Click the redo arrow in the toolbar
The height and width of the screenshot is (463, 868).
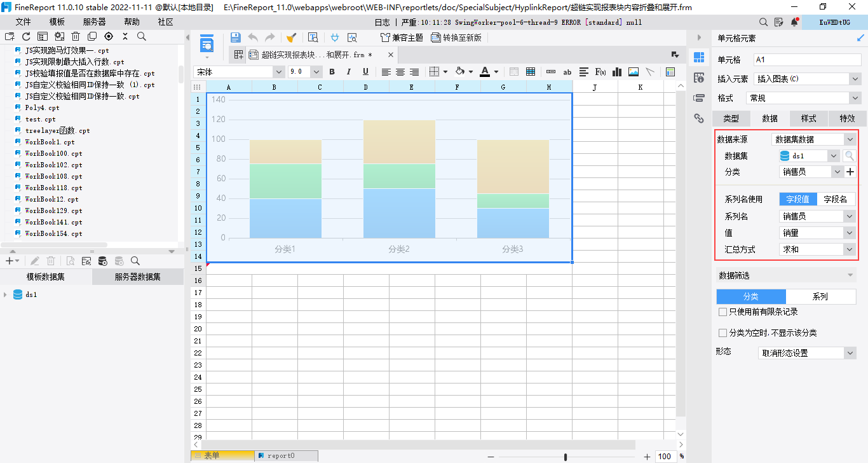(x=270, y=38)
